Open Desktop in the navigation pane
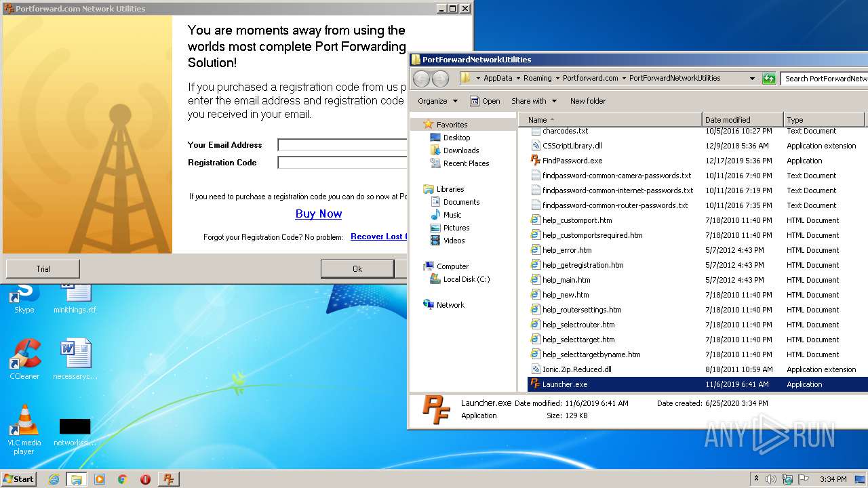The image size is (868, 488). pos(457,138)
